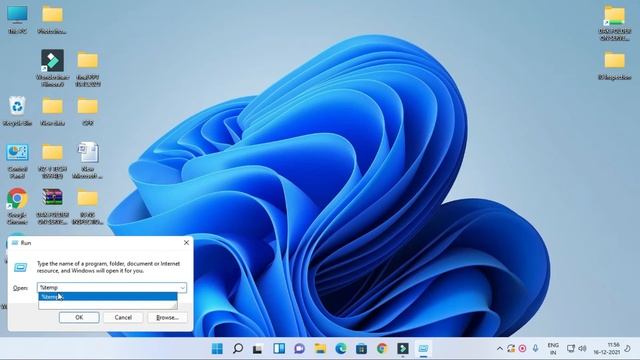Select the WinRAR archive desktop icon
The width and height of the screenshot is (640, 360).
pos(52,207)
